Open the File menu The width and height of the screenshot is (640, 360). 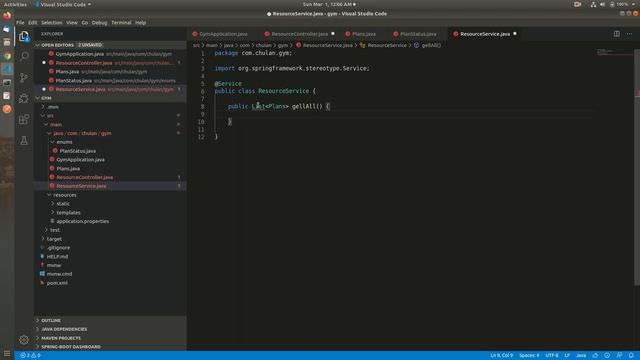click(20, 23)
